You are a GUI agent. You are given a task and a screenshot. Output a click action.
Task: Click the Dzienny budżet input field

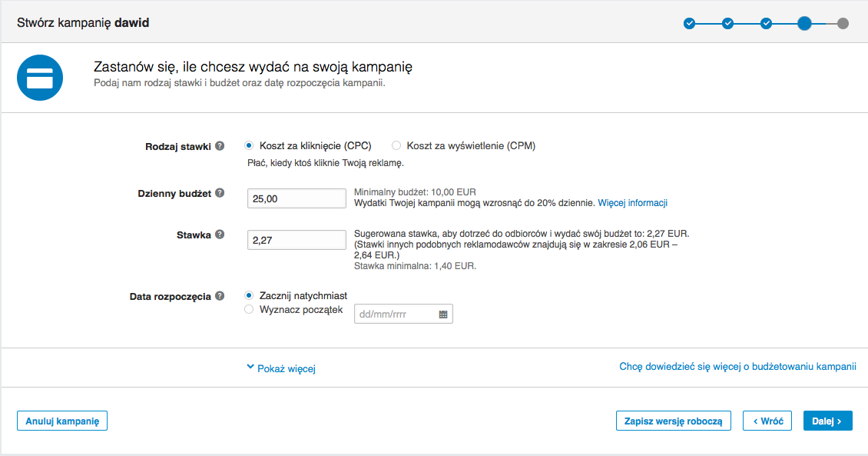(x=297, y=198)
